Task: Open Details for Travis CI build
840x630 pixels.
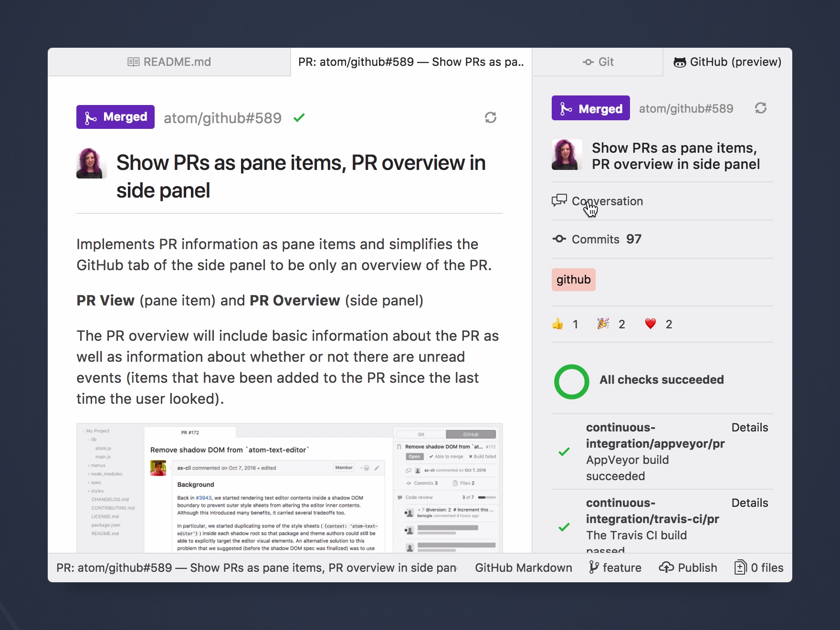Action: (x=750, y=503)
